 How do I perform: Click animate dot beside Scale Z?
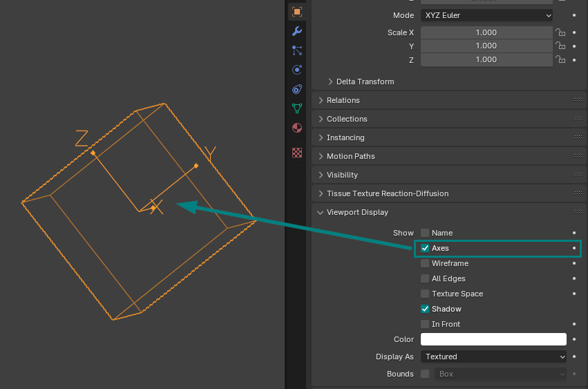(574, 60)
